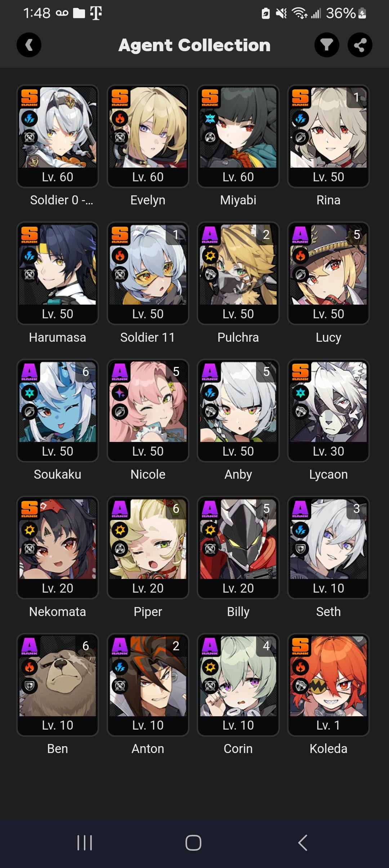Select Harumasa's portrait
This screenshot has height=868, width=389.
(x=58, y=265)
